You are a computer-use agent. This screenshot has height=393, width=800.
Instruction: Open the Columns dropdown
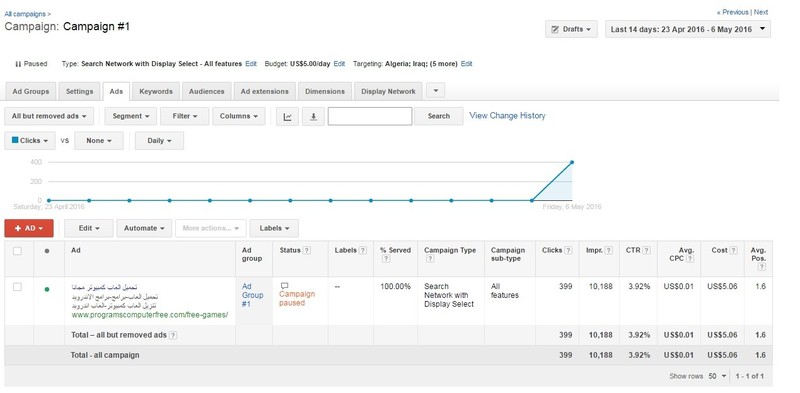[239, 116]
